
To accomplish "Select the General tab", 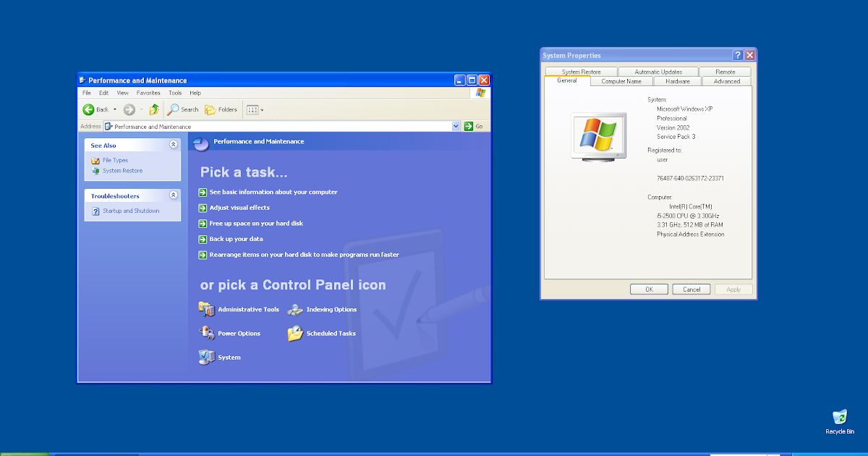I will [567, 80].
